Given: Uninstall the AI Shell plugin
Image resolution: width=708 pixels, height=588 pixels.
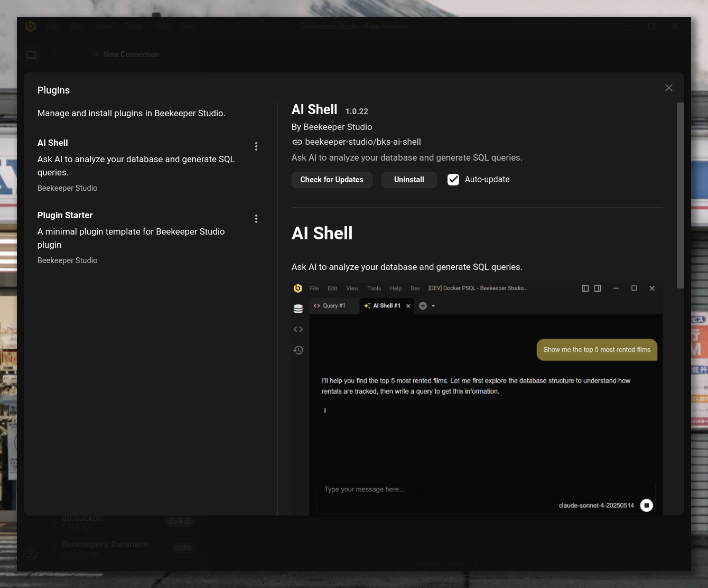Looking at the screenshot, I should (x=409, y=180).
